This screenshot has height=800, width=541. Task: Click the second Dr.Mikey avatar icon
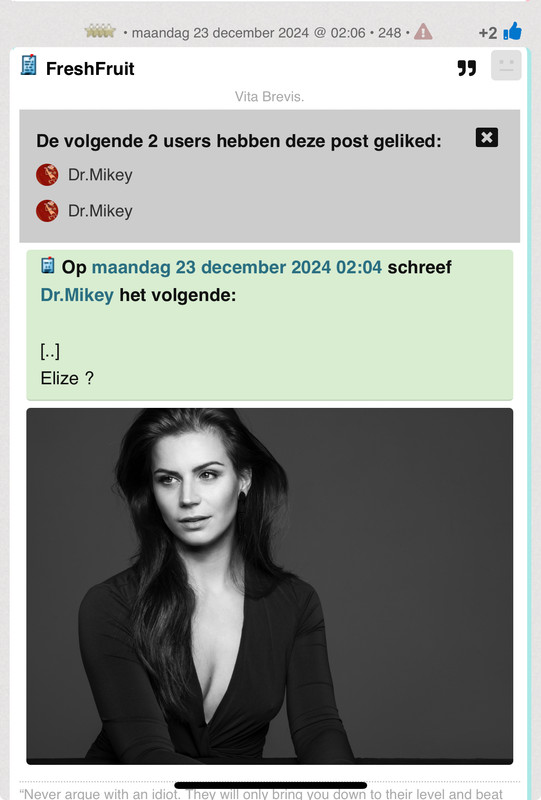click(47, 211)
